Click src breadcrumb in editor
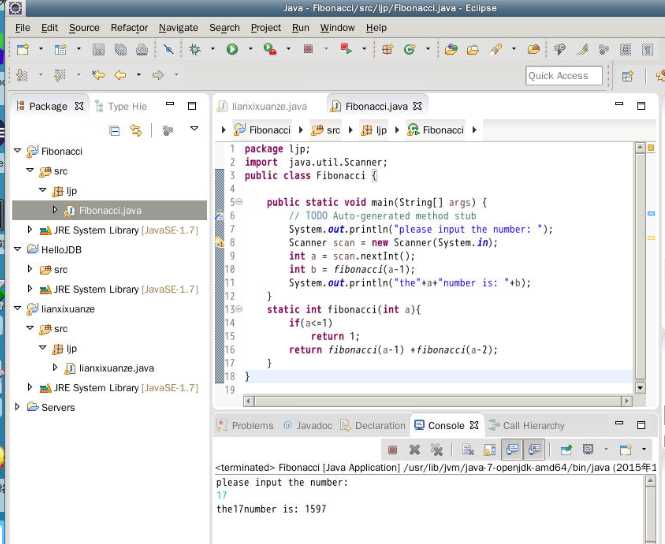The image size is (665, 544). click(326, 130)
